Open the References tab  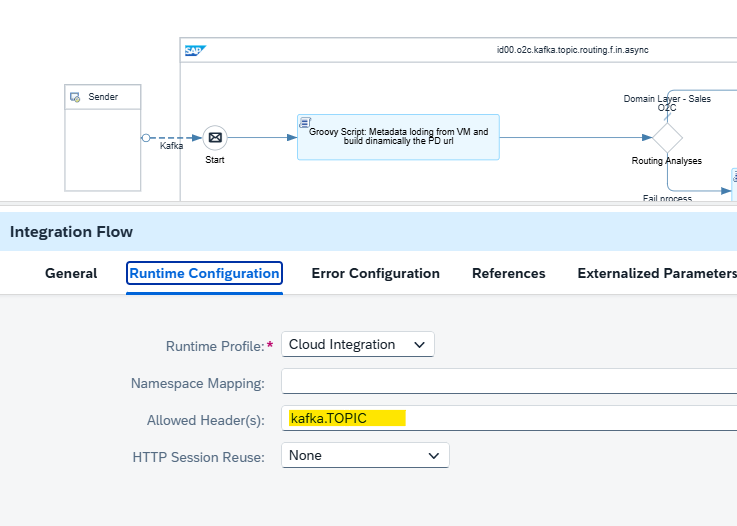click(509, 274)
